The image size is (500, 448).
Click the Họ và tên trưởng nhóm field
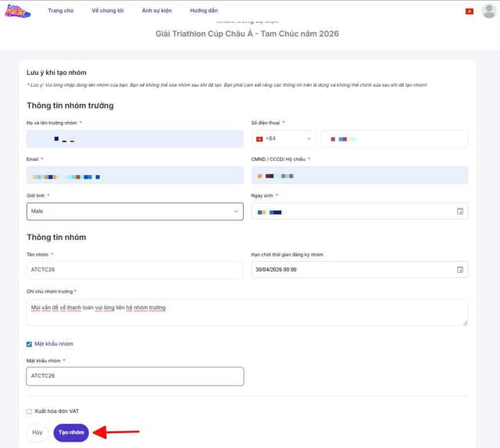134,139
